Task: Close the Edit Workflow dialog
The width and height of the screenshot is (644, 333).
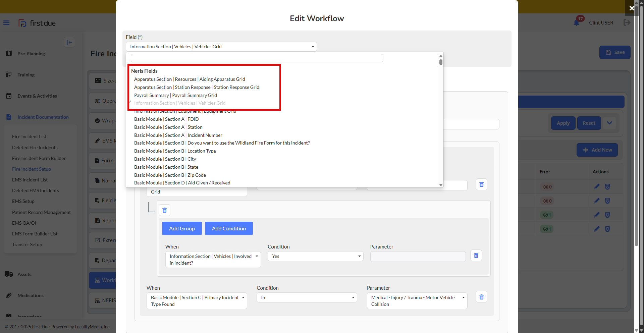Action: 632,8
